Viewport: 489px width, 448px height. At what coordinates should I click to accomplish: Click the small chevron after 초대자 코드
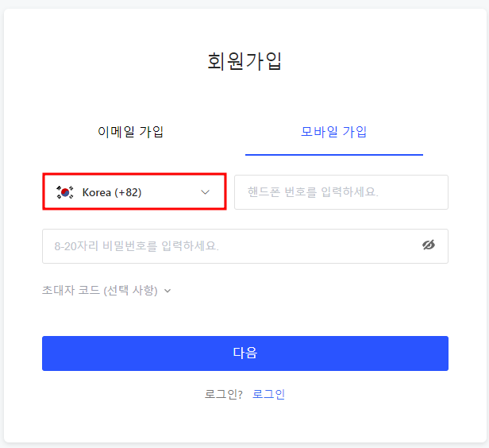pyautogui.click(x=167, y=291)
